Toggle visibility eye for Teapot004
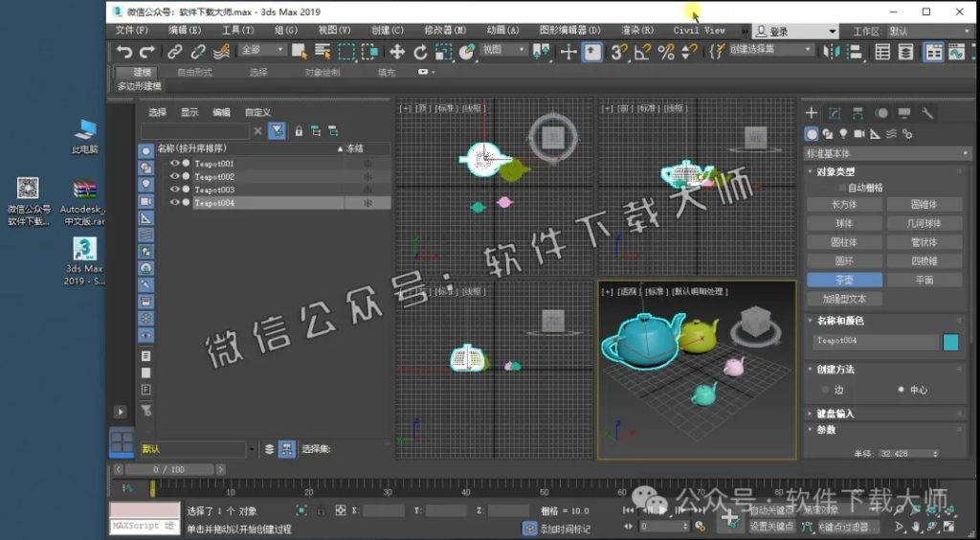Viewport: 980px width, 540px height. tap(175, 203)
